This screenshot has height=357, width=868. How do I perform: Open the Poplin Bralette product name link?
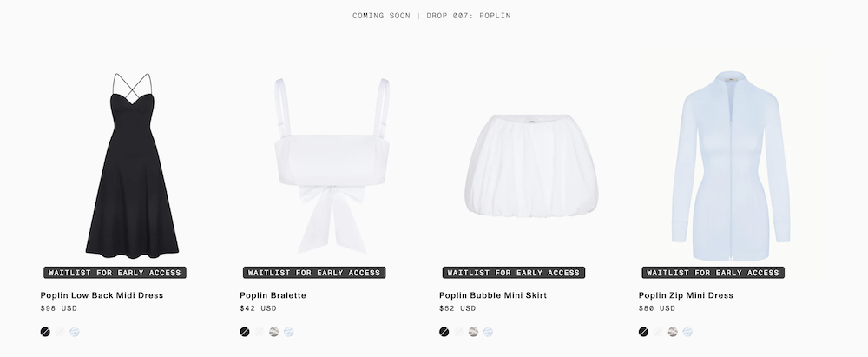(x=273, y=295)
